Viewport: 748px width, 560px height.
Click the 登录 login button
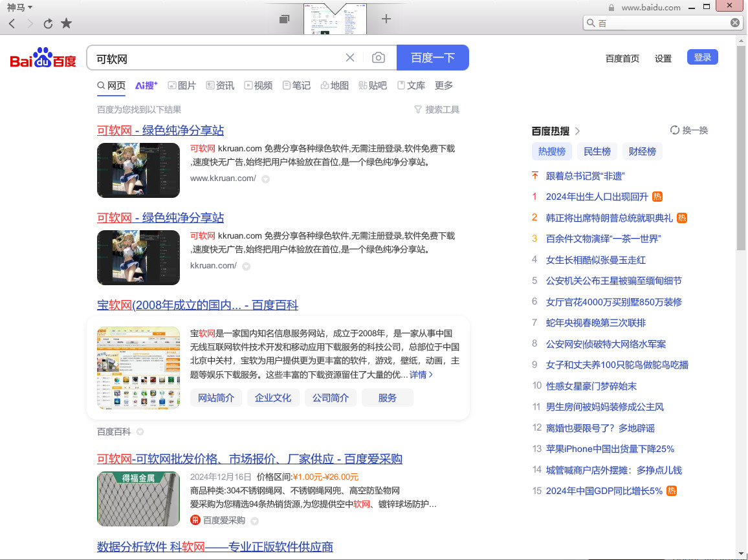click(x=702, y=57)
